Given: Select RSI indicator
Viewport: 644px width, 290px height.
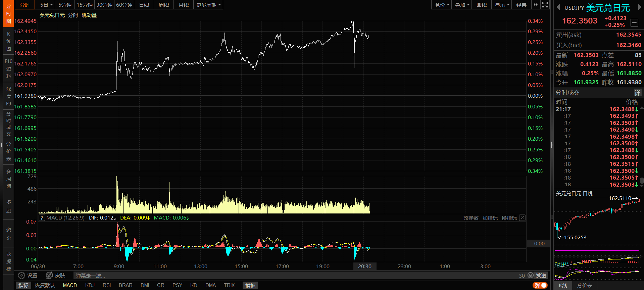Looking at the screenshot, I should pos(107,285).
